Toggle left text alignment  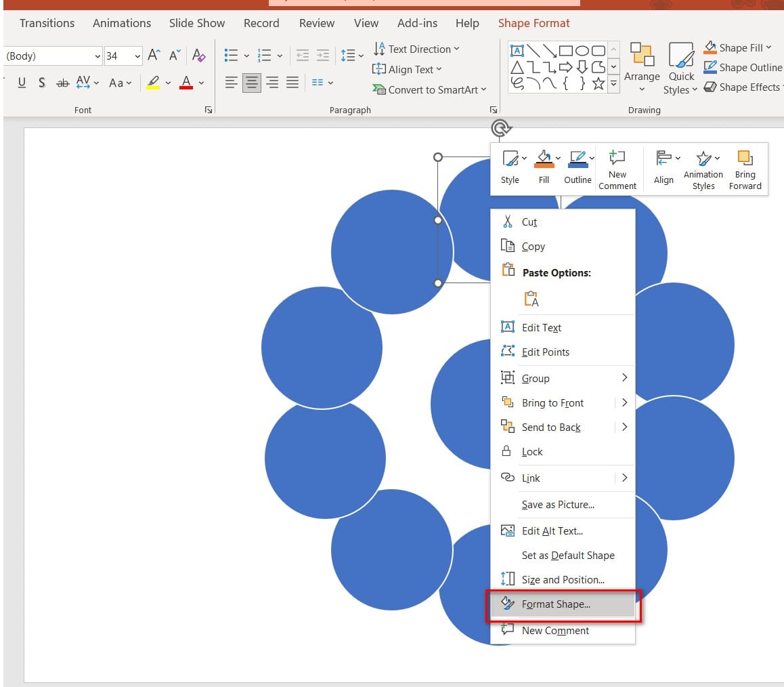[x=231, y=83]
